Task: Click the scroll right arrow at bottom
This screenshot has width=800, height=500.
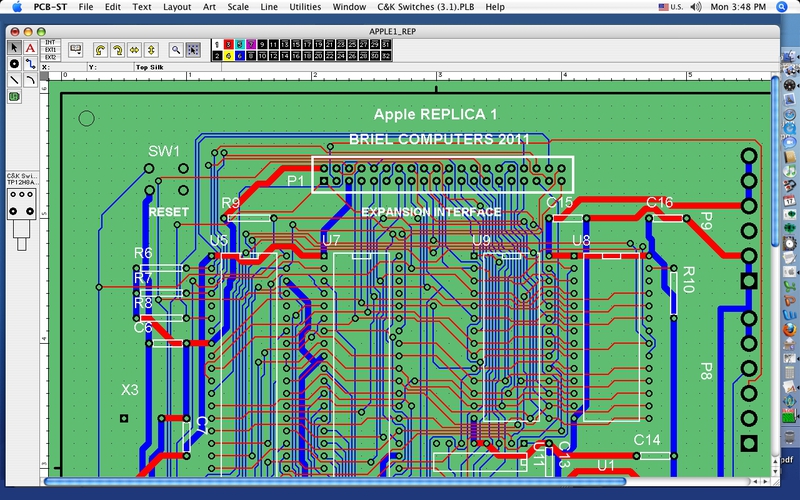Action: [766, 481]
